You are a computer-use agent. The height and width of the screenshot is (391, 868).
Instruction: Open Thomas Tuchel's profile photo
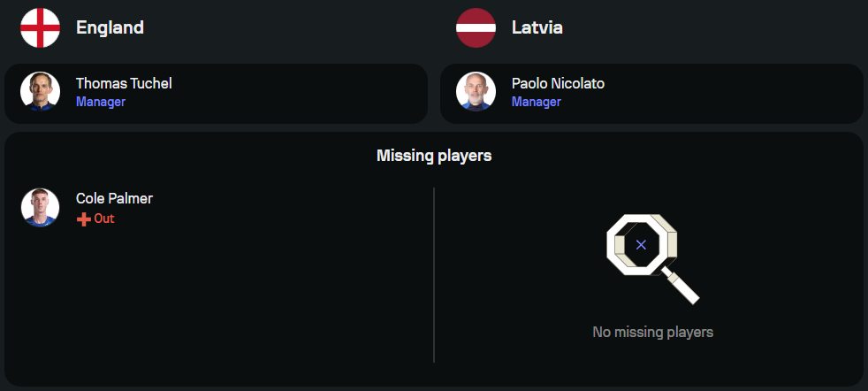[x=41, y=91]
